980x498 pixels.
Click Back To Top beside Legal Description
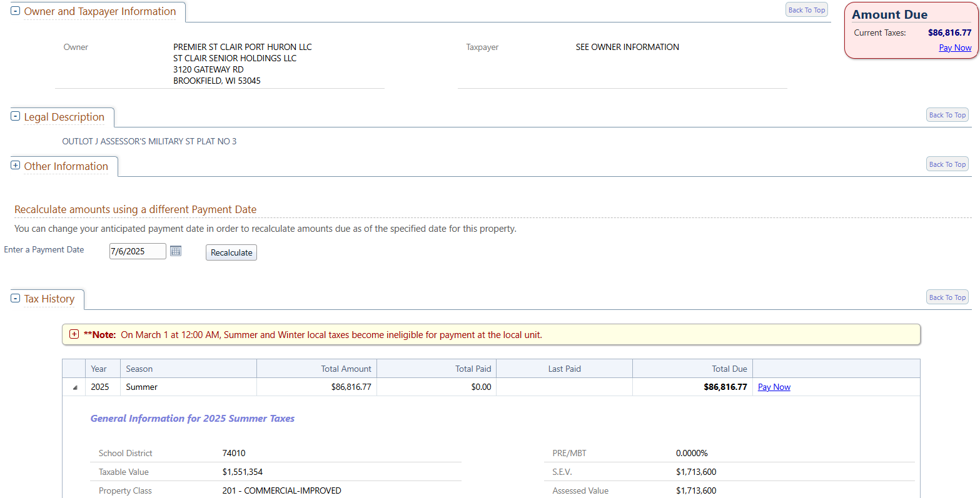pyautogui.click(x=947, y=115)
